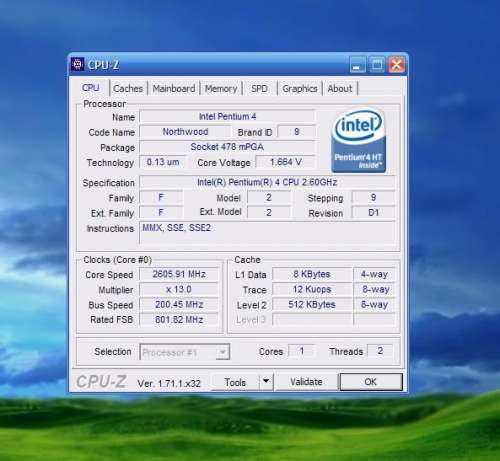The image size is (500, 461).
Task: Click the L1 Data '4-way' associativity field
Action: point(374,274)
